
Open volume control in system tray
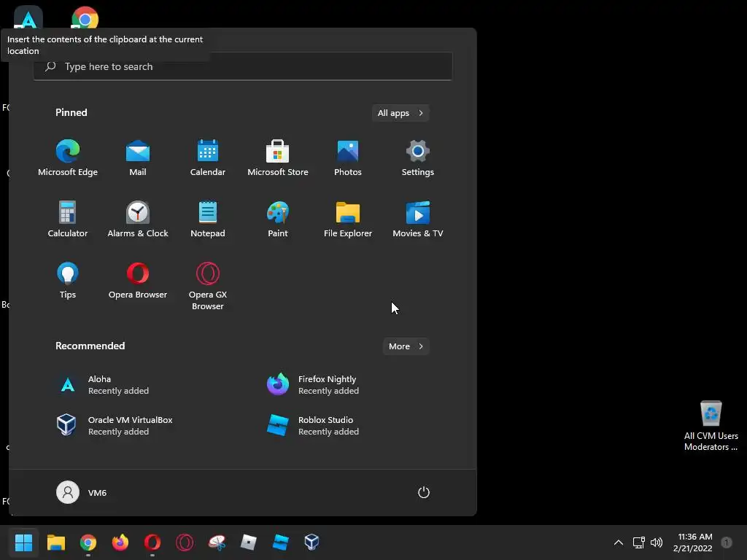(x=657, y=542)
